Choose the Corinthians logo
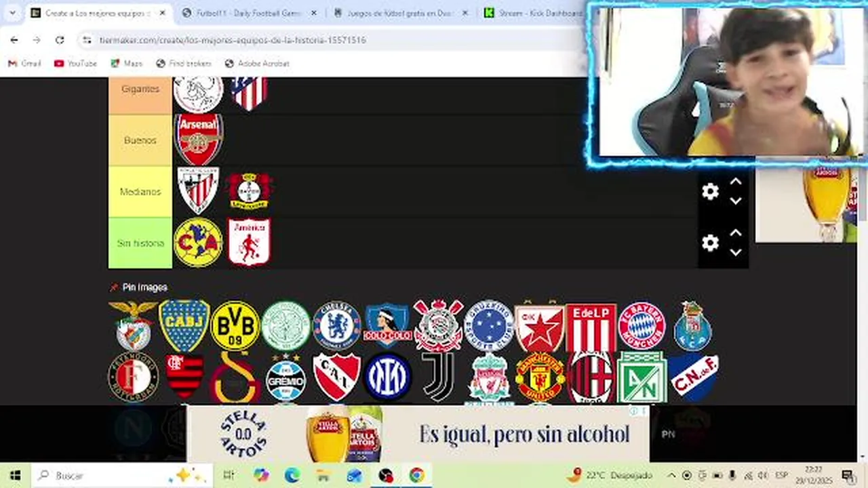 pyautogui.click(x=438, y=325)
